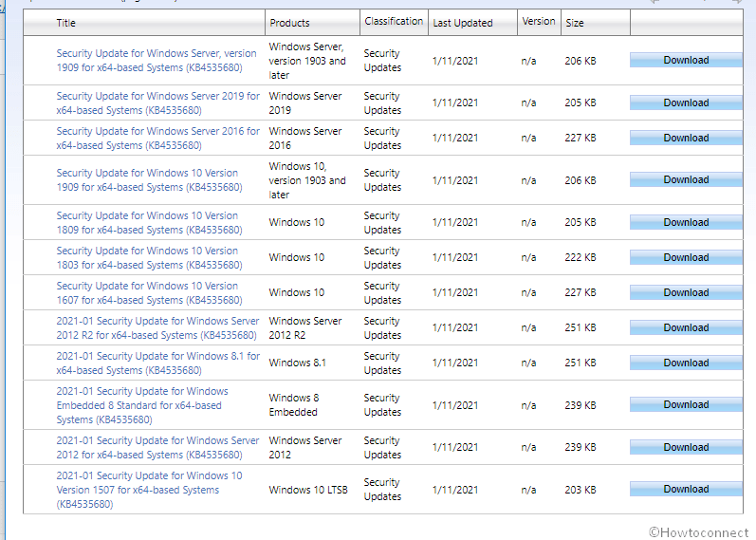This screenshot has width=756, height=540.
Task: Download Windows 10 Version 1803 update
Action: click(x=686, y=258)
